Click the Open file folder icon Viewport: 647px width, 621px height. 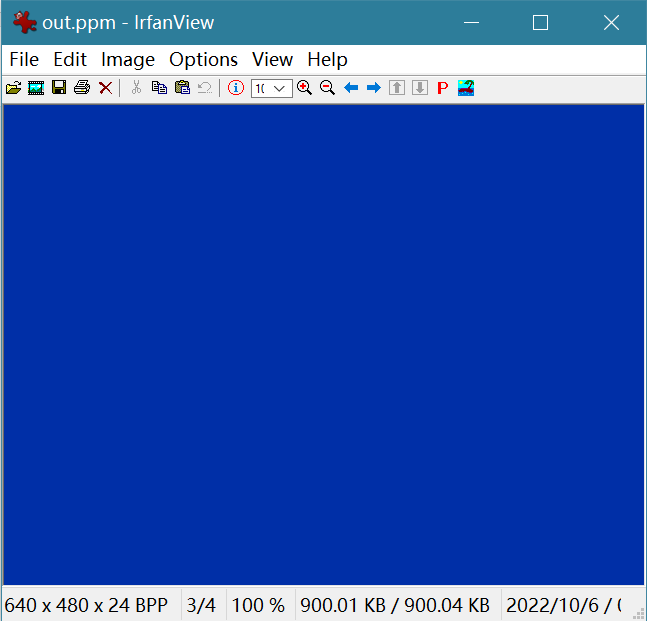[13, 88]
